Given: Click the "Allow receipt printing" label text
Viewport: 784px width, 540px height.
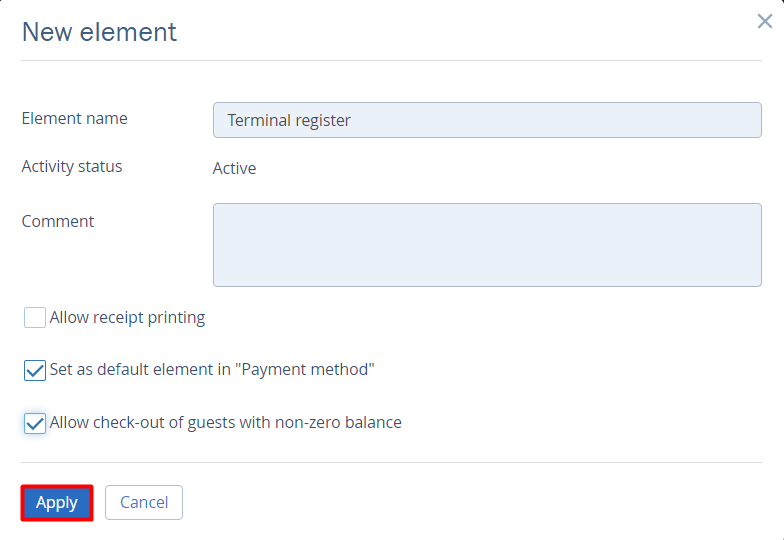Looking at the screenshot, I should click(127, 318).
